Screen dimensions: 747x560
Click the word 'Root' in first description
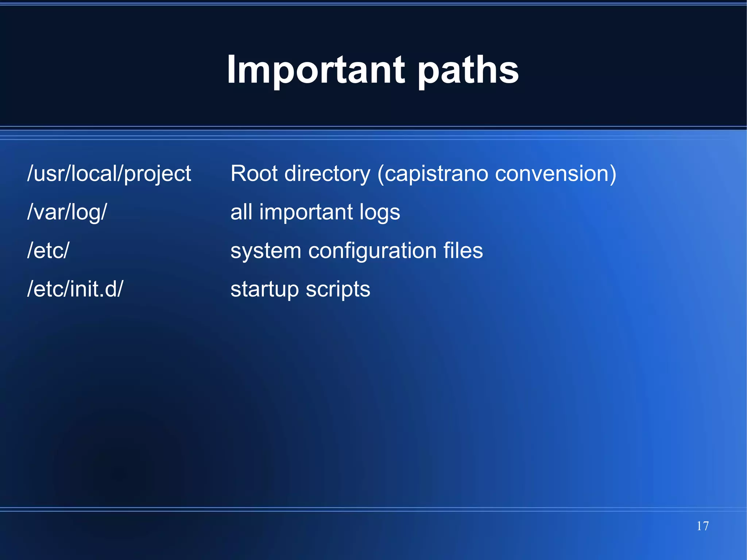tap(254, 174)
